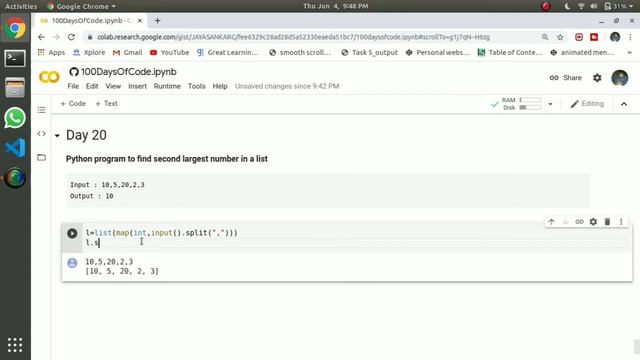Open Task 5_output bookmark
640x360 pixels.
click(369, 52)
